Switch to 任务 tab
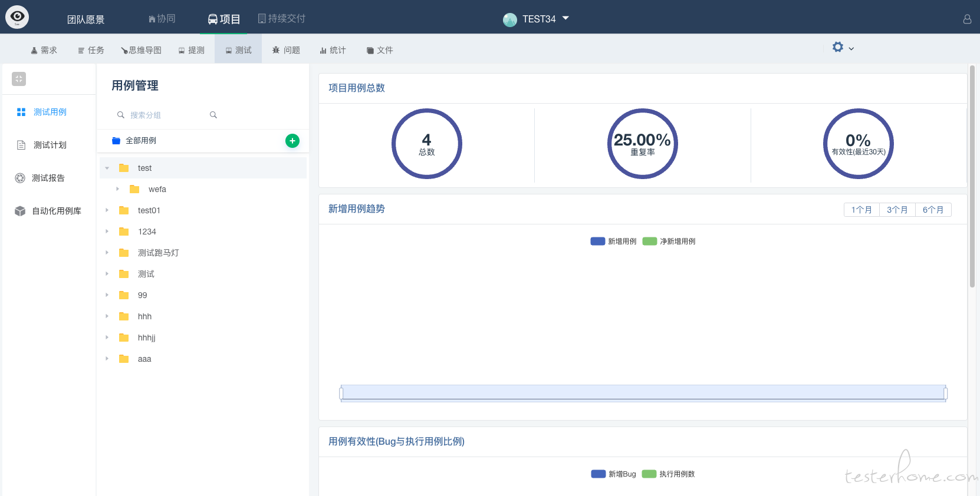980x496 pixels. [91, 50]
